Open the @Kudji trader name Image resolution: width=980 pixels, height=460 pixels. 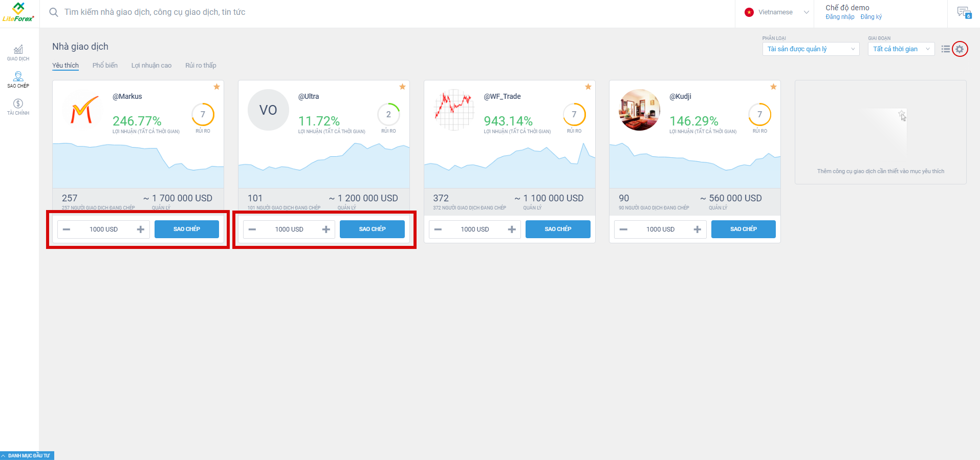[x=681, y=96]
